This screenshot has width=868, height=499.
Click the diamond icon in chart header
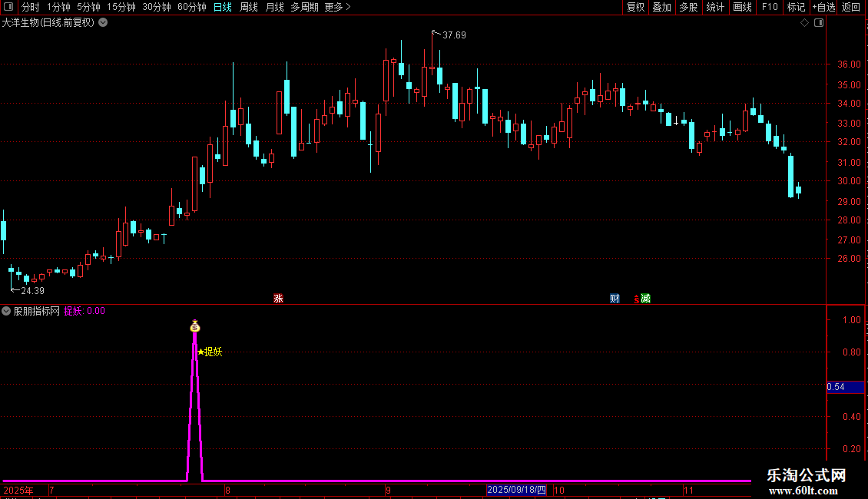pos(804,23)
